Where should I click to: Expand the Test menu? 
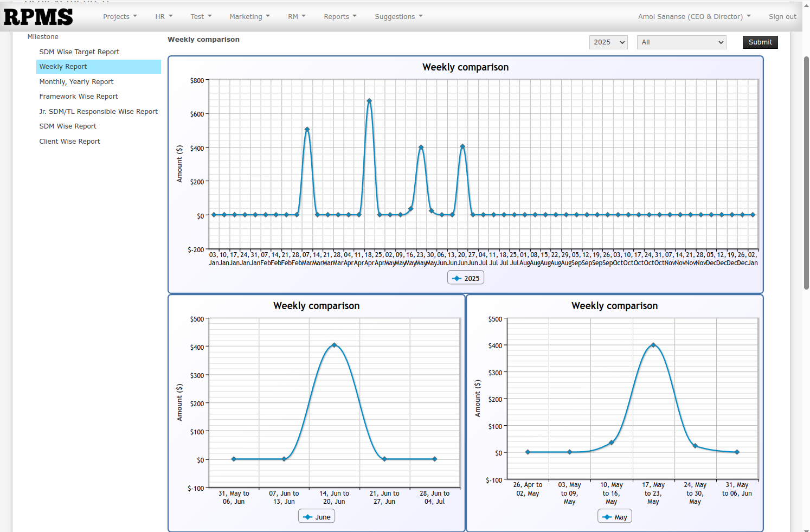pos(201,17)
